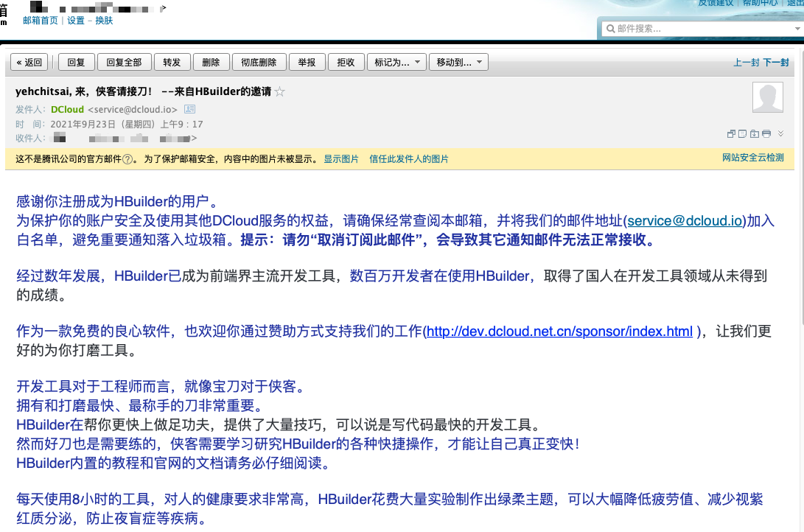Go to 邮箱首页
The height and width of the screenshot is (532, 804).
pos(38,21)
